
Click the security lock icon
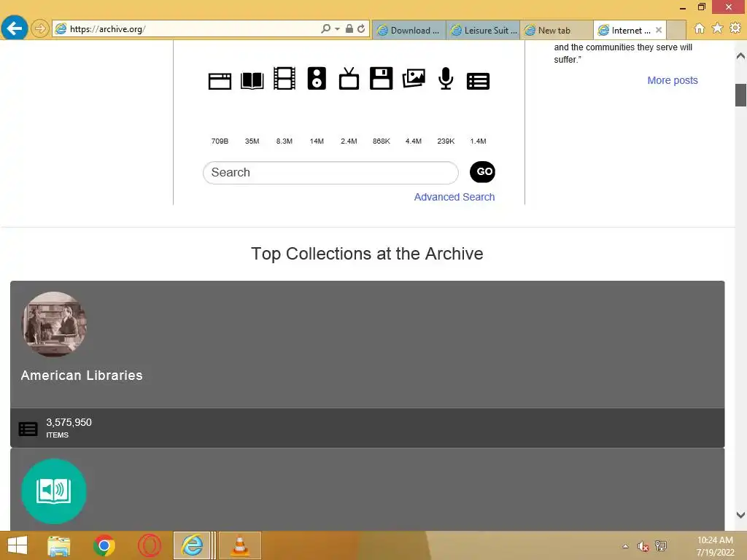tap(349, 28)
